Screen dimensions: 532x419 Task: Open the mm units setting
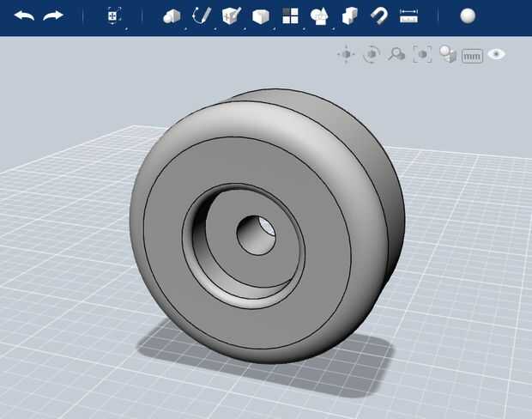(472, 56)
